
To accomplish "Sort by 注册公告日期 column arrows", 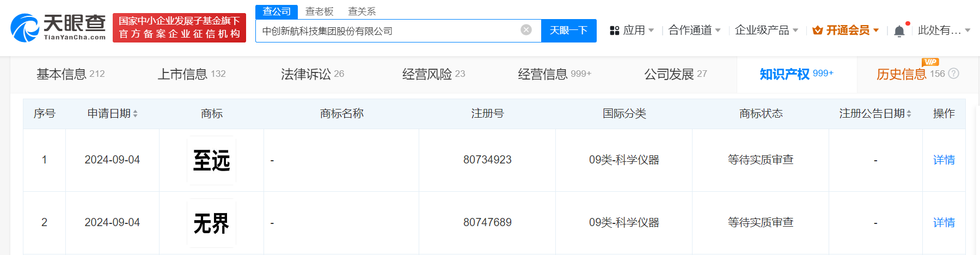I will 909,113.
